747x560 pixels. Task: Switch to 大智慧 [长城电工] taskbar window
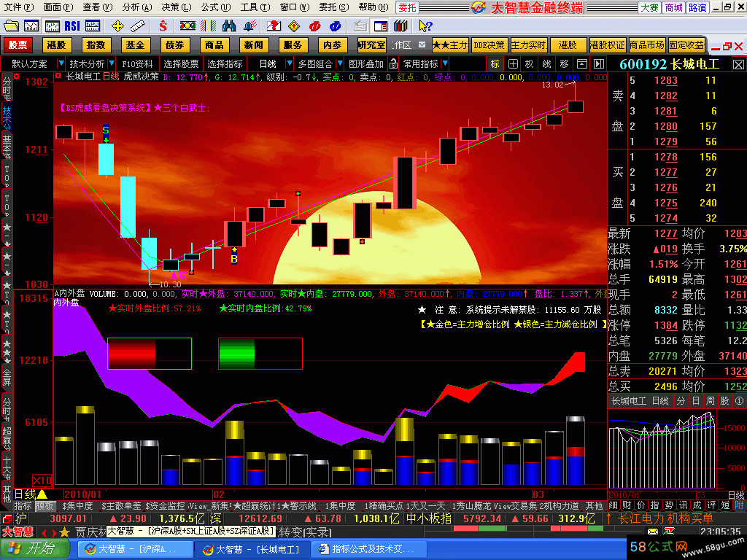pos(252,549)
